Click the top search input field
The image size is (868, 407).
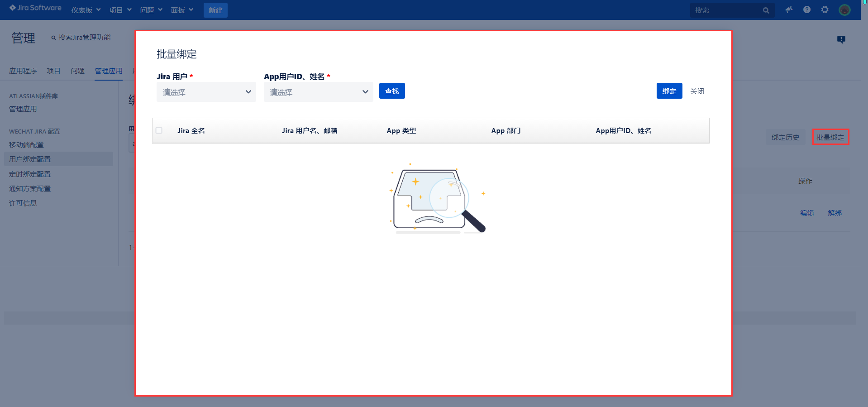(x=724, y=10)
